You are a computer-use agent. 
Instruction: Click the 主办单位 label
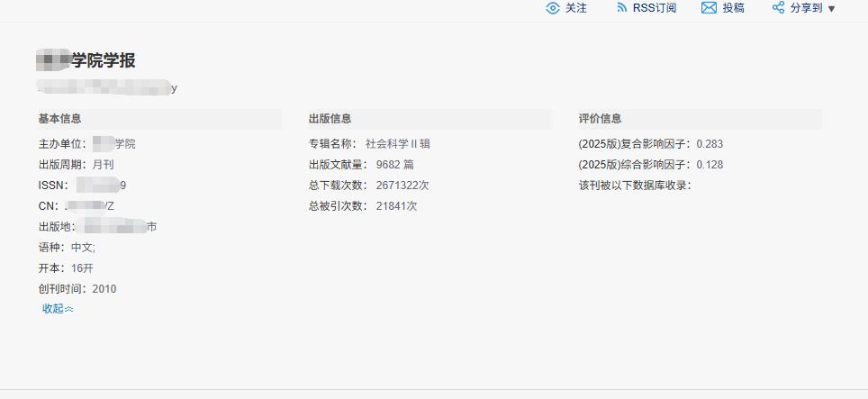(62, 144)
